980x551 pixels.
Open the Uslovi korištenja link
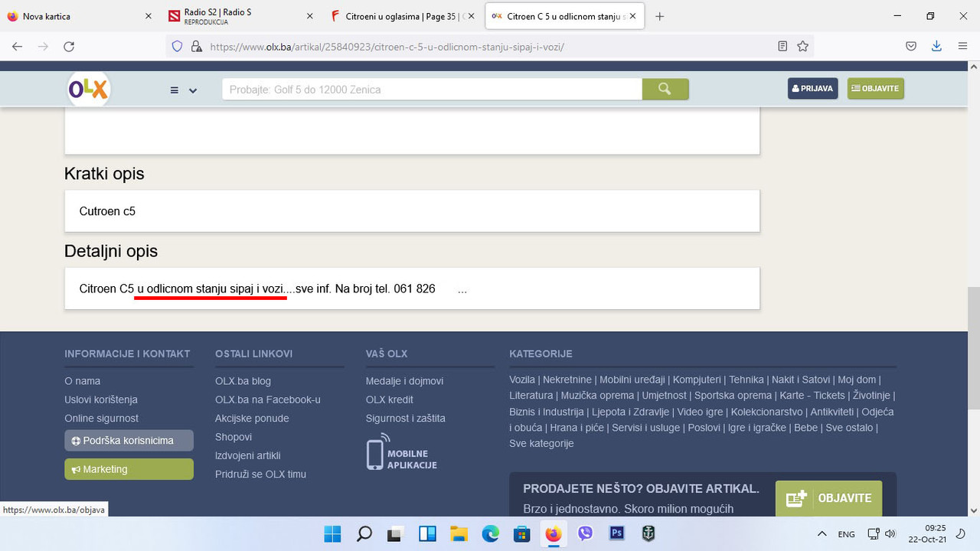click(101, 399)
